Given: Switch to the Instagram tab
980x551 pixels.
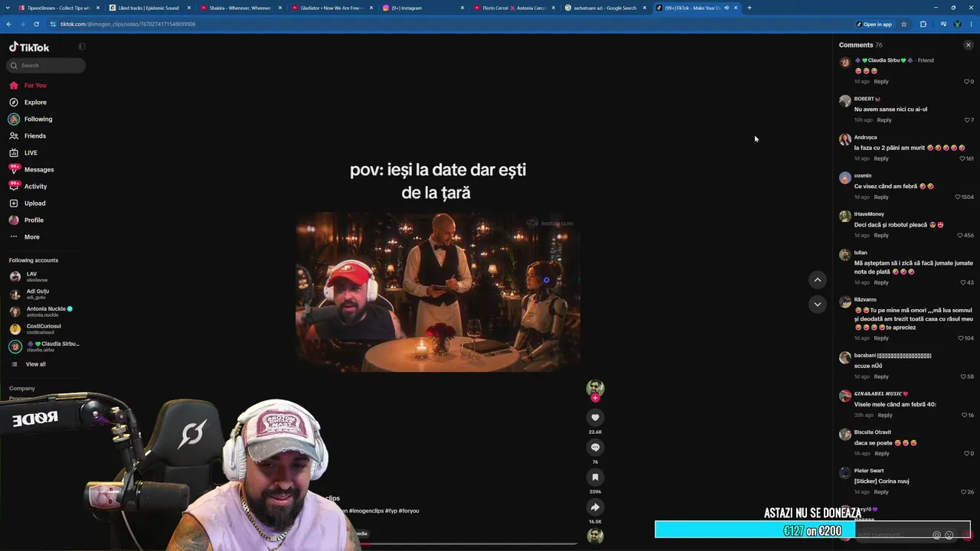Looking at the screenshot, I should coord(422,8).
